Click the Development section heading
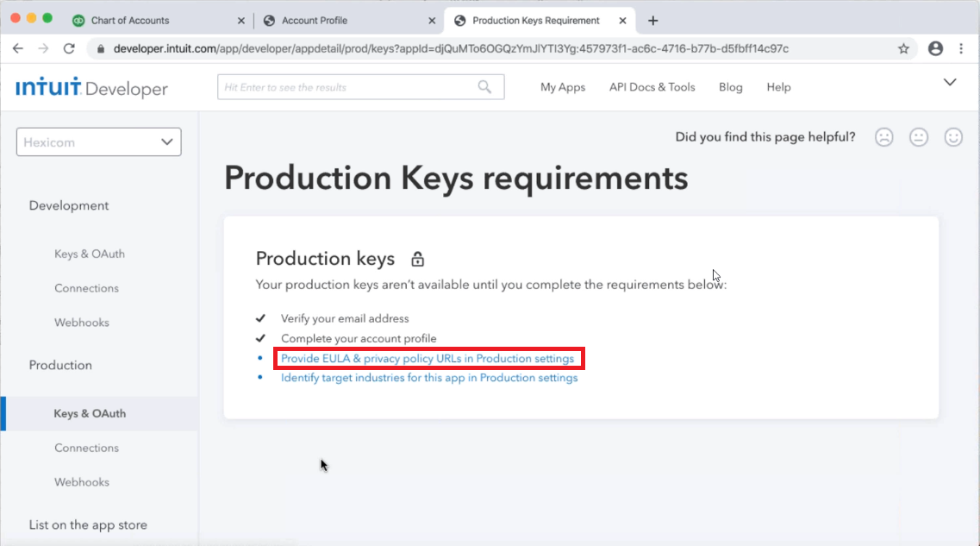 tap(69, 206)
